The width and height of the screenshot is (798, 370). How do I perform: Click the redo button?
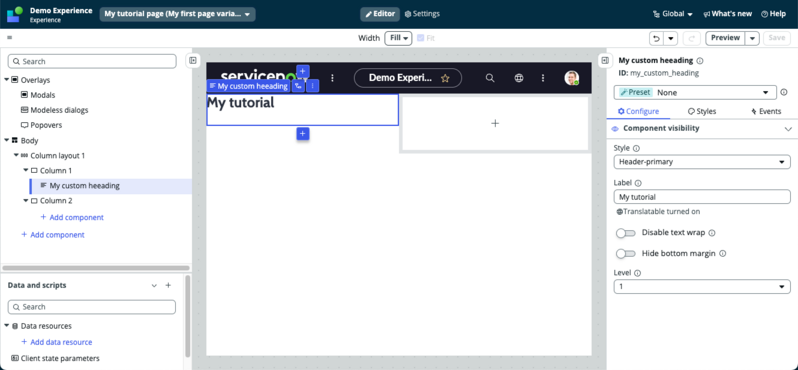pos(692,38)
